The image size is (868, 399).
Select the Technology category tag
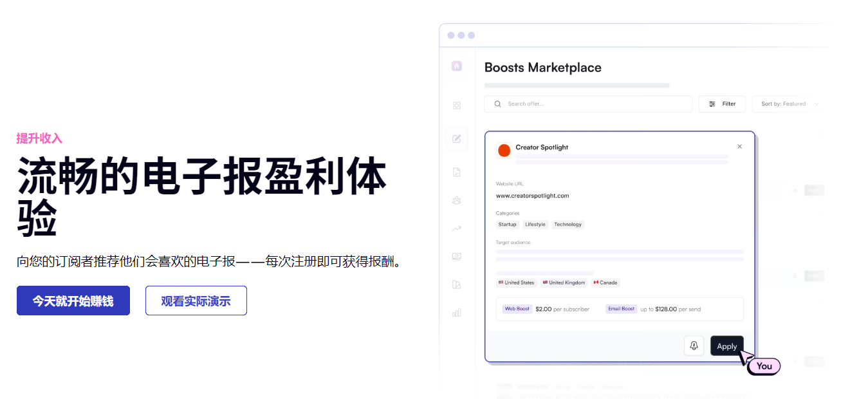point(568,225)
